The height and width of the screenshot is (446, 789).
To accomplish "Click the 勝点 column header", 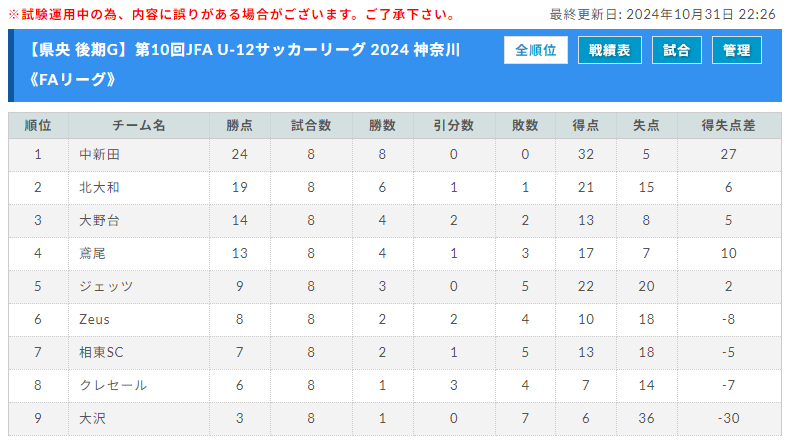I will coord(240,125).
